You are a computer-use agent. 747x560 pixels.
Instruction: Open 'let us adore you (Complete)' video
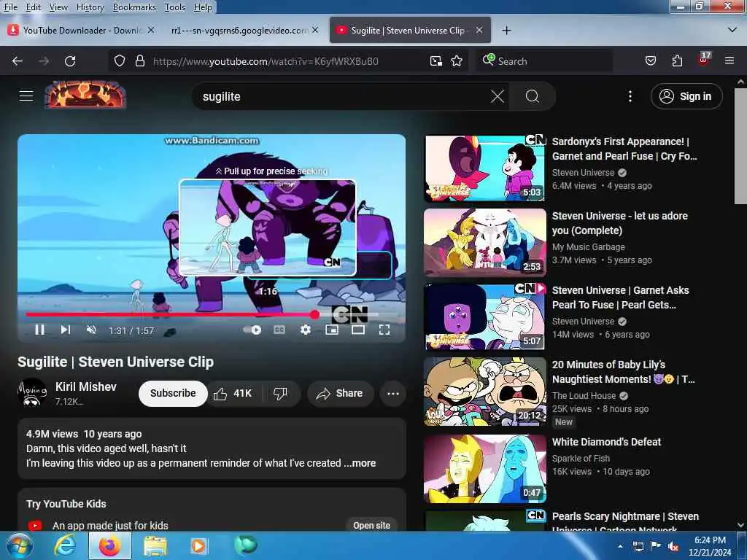[619, 223]
